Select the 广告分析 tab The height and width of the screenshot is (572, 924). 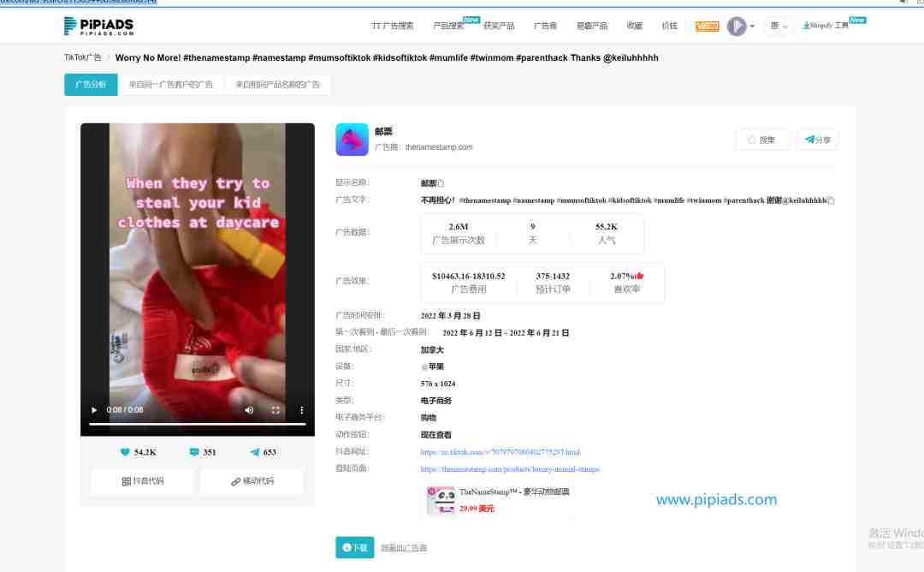(91, 84)
